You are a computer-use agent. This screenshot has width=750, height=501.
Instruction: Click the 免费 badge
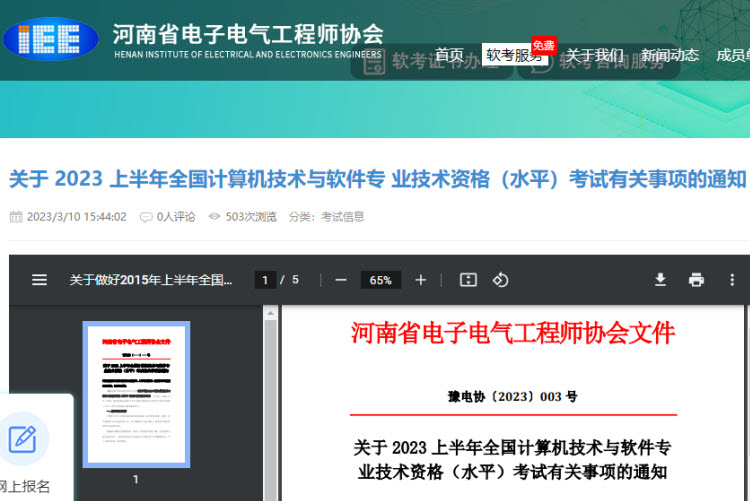point(543,46)
